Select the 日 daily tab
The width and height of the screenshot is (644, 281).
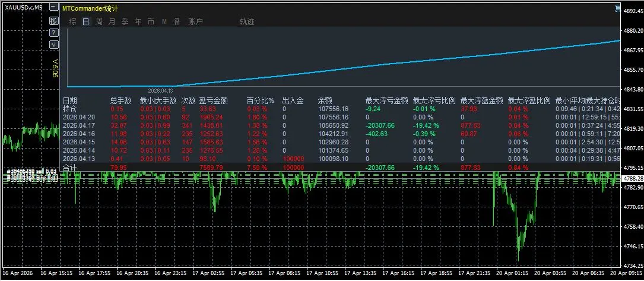[x=86, y=22]
